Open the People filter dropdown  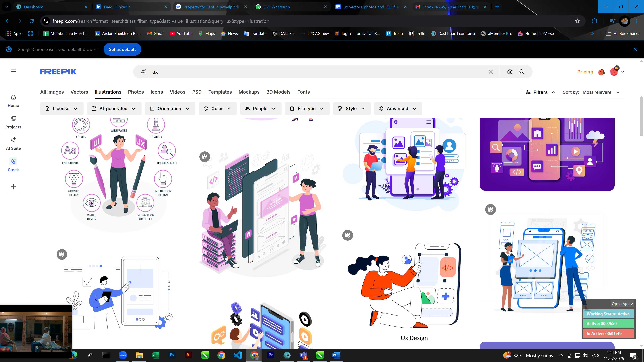261,109
